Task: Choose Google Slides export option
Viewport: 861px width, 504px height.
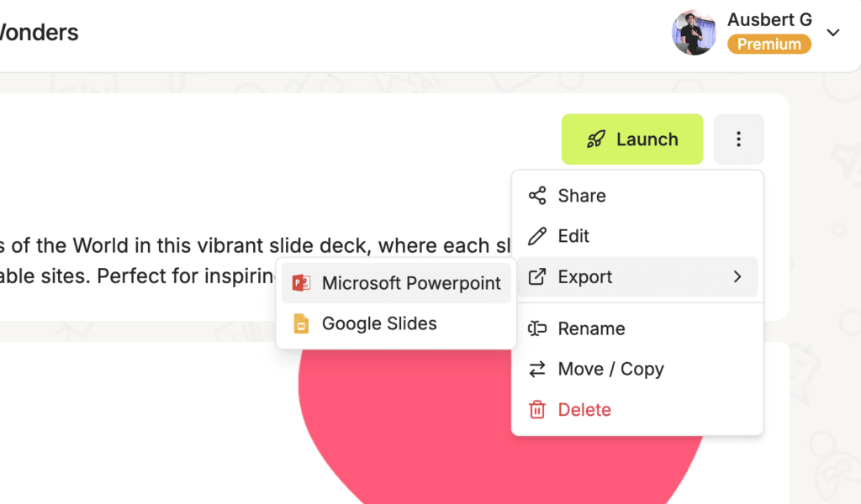Action: tap(397, 323)
